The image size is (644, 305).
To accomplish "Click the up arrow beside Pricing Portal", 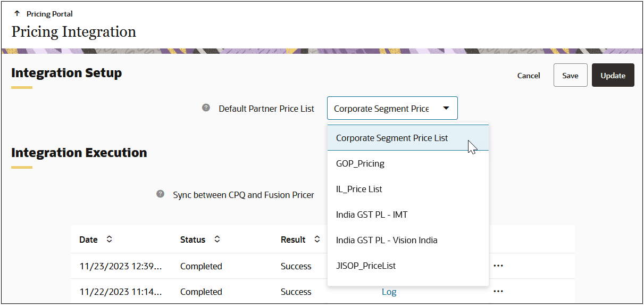I will [17, 13].
